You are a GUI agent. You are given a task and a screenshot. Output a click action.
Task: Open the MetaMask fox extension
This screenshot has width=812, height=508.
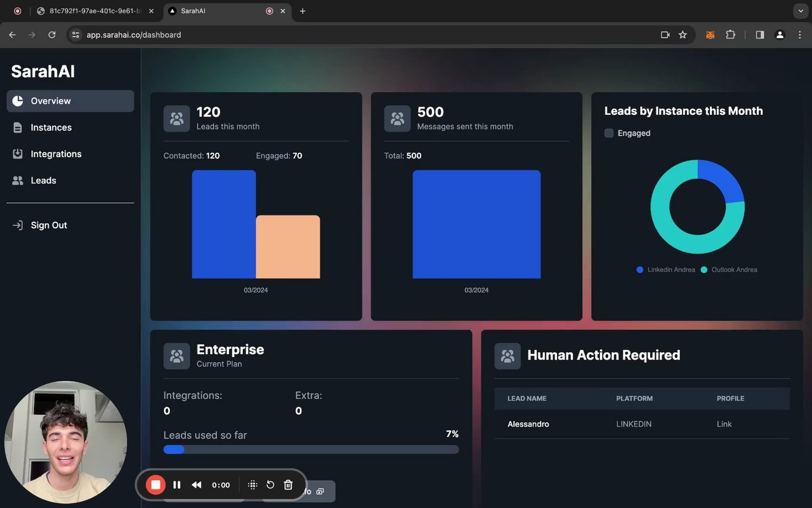coord(710,35)
